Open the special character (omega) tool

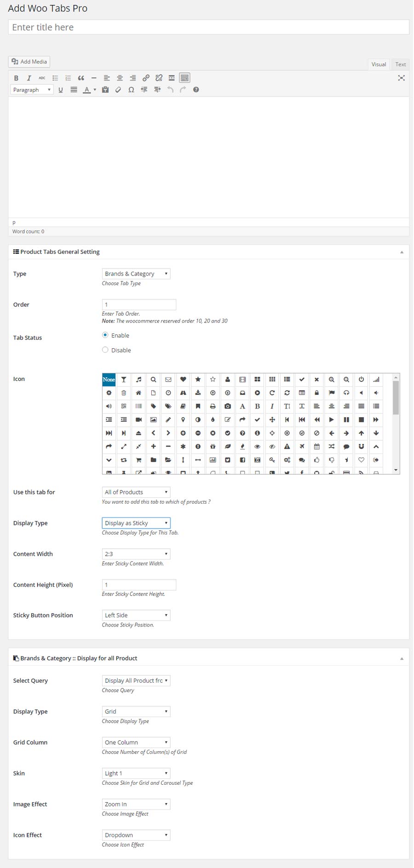131,90
